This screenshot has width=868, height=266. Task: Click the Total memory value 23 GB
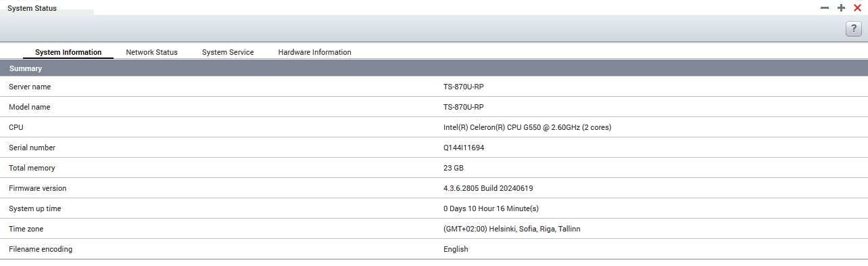click(x=454, y=168)
